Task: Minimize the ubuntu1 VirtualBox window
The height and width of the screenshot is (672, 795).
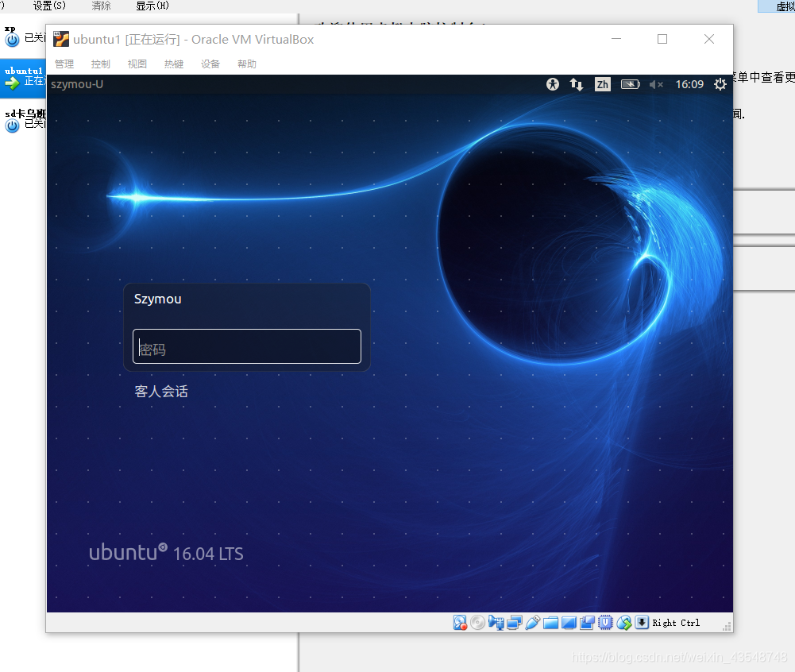Action: pos(616,39)
